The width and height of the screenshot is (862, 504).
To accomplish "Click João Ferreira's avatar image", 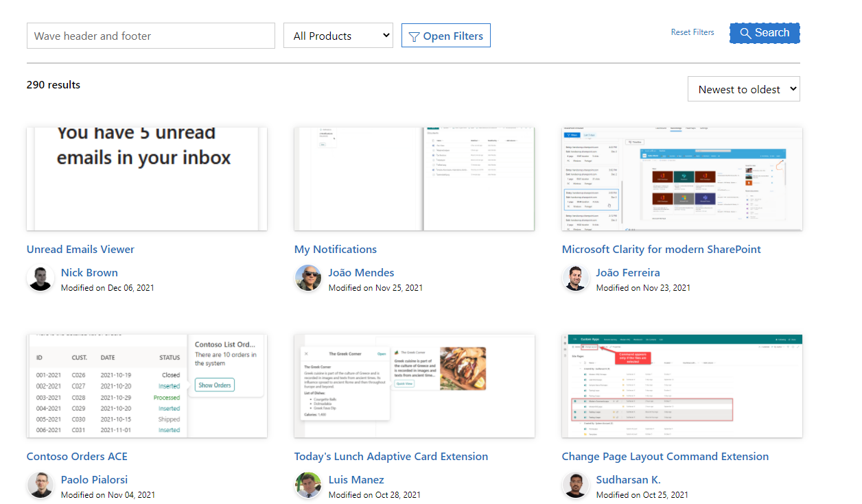I will (576, 278).
